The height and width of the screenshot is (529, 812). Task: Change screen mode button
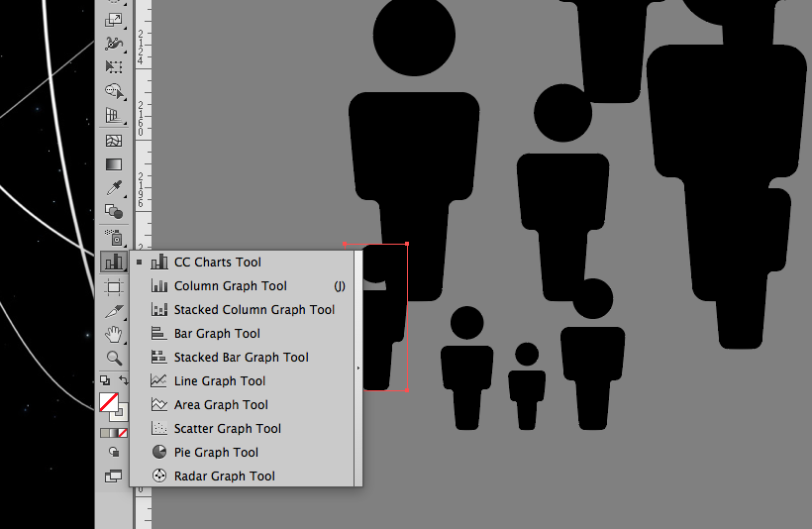[x=114, y=476]
